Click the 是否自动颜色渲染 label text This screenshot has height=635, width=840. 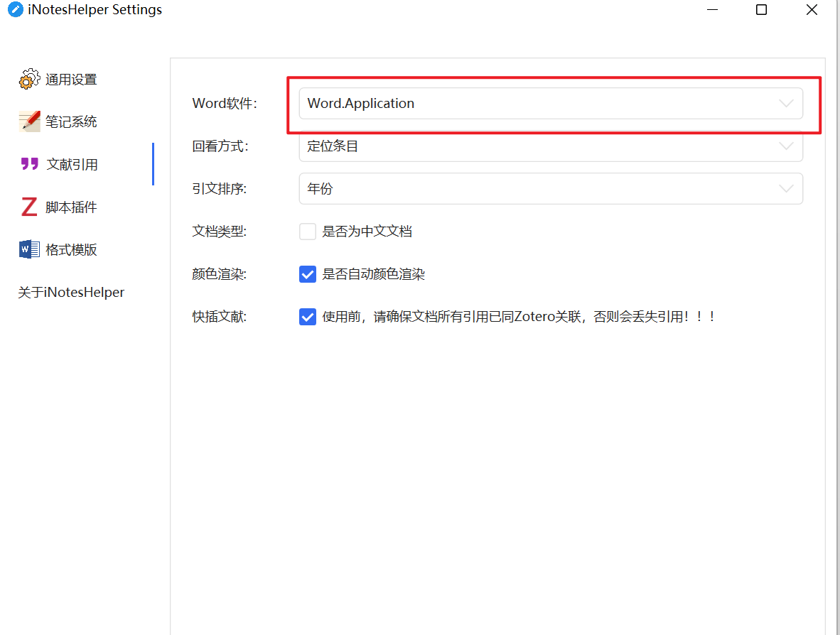tap(373, 274)
